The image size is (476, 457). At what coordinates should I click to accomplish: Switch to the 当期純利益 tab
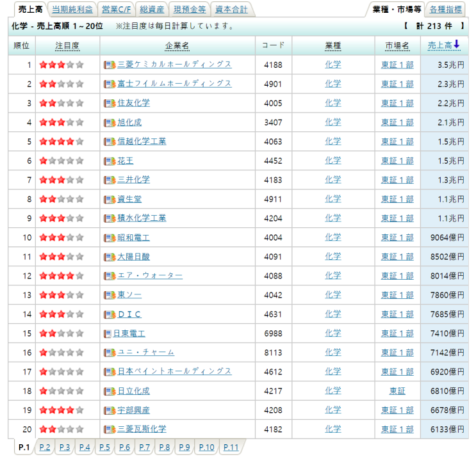click(72, 10)
